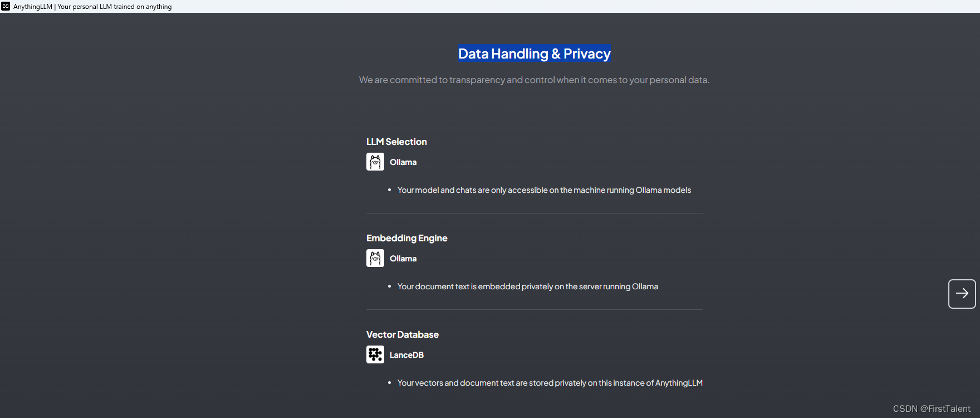Screen dimensions: 980x418
Task: Click the 'Your model and chats' bullet text
Action: coord(544,190)
